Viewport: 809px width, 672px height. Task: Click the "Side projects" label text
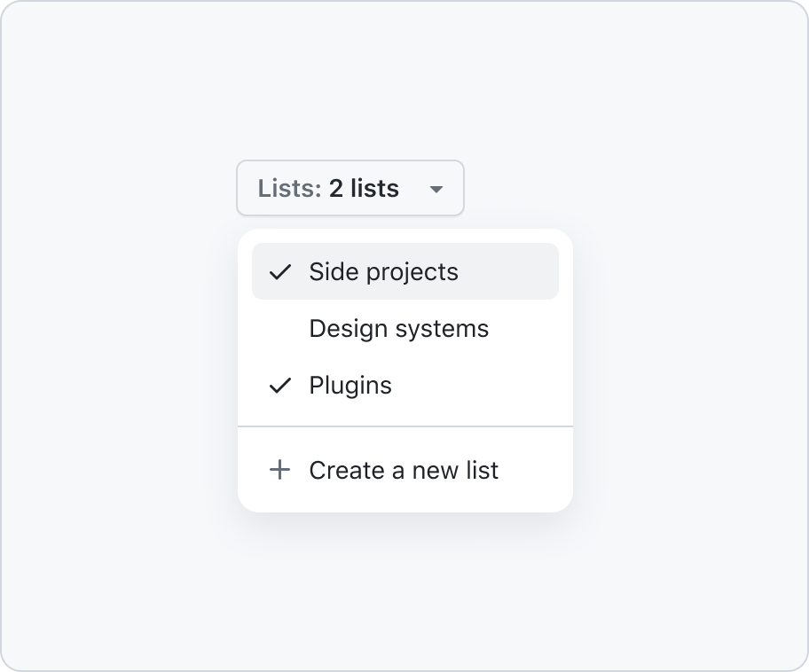[383, 272]
